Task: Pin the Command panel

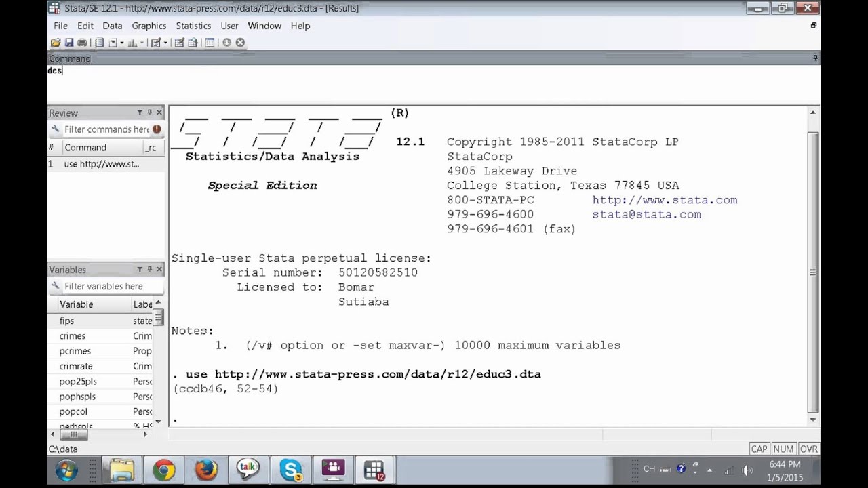Action: click(x=815, y=58)
